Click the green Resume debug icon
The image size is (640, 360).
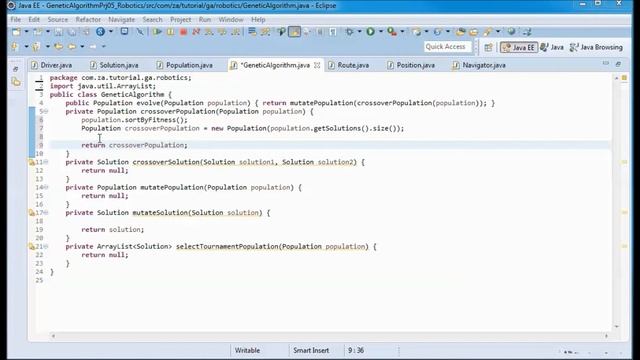(157, 32)
